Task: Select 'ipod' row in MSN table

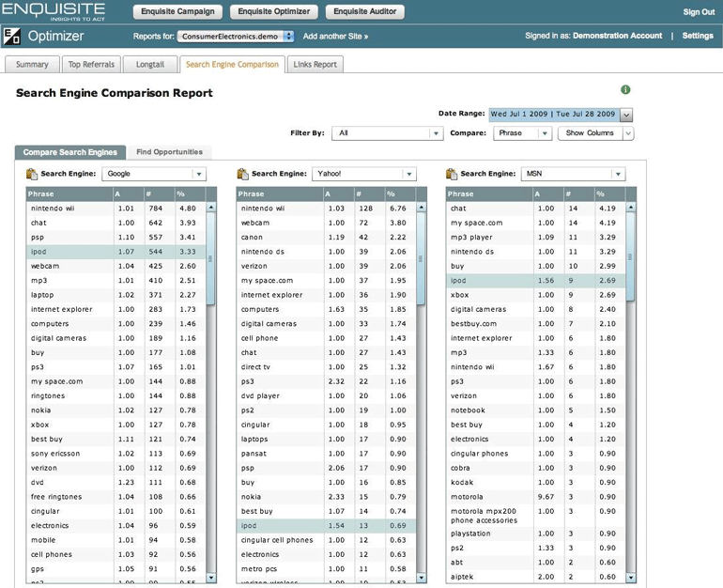Action: (x=536, y=281)
